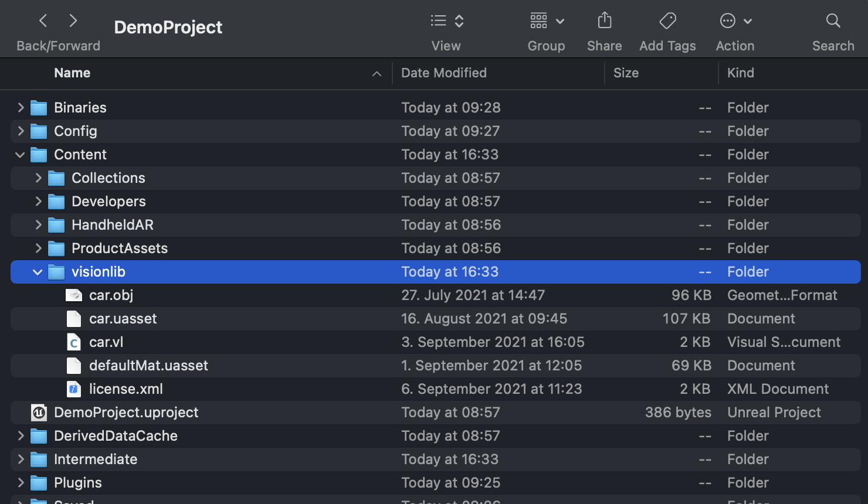Open the Search magnifier icon
This screenshot has width=868, height=504.
coord(833,21)
